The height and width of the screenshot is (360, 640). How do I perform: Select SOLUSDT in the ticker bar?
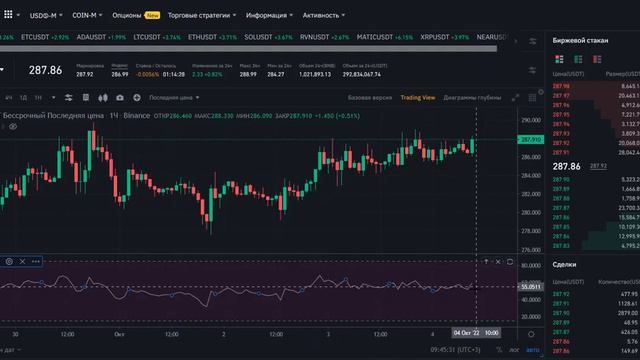[268, 37]
